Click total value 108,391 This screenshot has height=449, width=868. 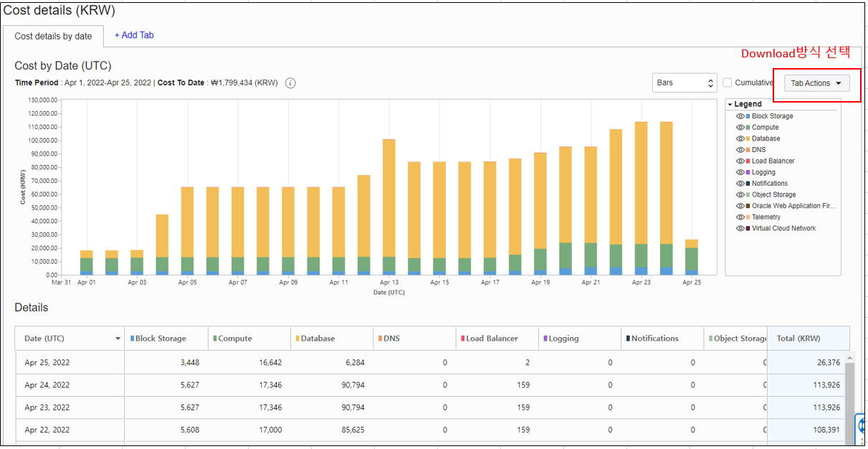pos(826,430)
